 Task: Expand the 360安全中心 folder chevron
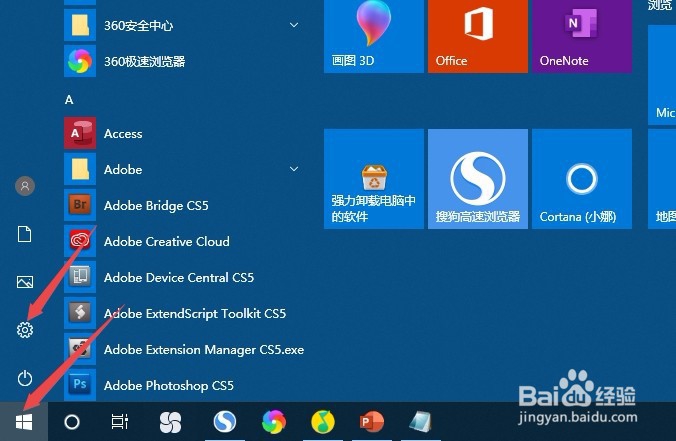point(294,25)
